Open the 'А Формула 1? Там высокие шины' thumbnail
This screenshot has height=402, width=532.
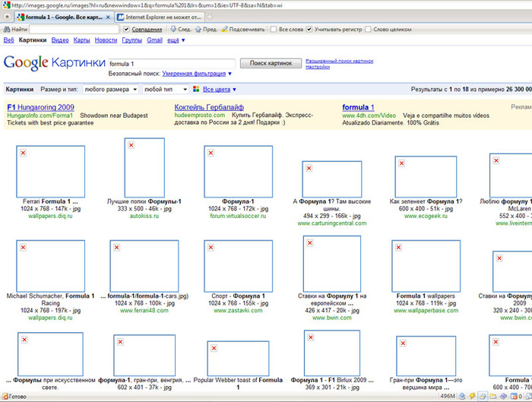coord(332,179)
